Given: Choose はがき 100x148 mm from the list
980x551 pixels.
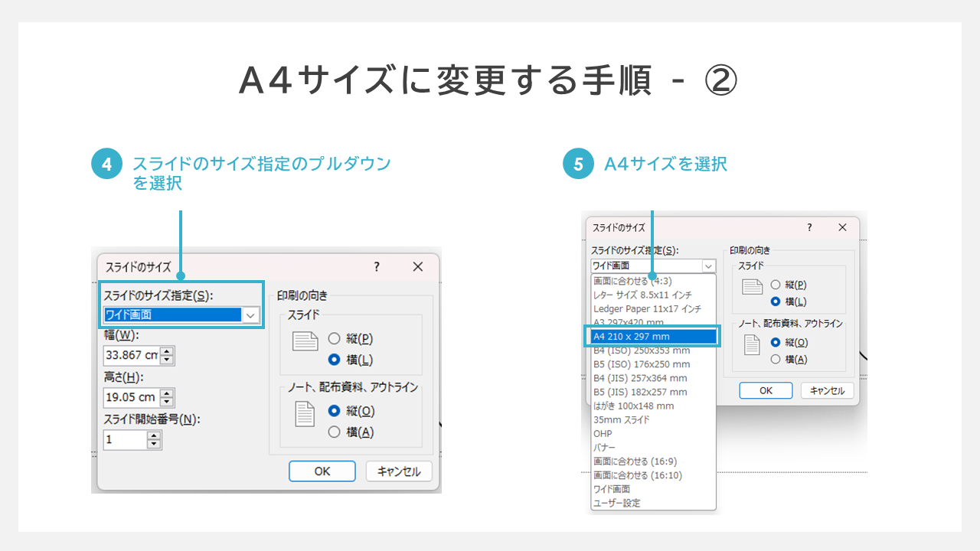Looking at the screenshot, I should (653, 406).
